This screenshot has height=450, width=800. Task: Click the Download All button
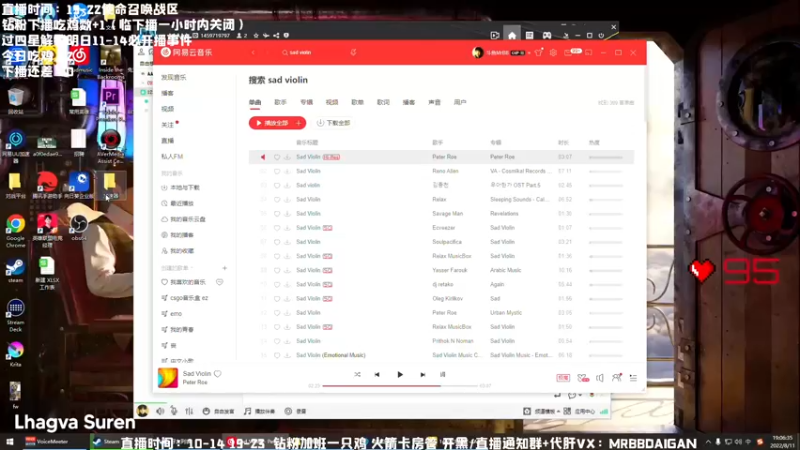[x=334, y=123]
